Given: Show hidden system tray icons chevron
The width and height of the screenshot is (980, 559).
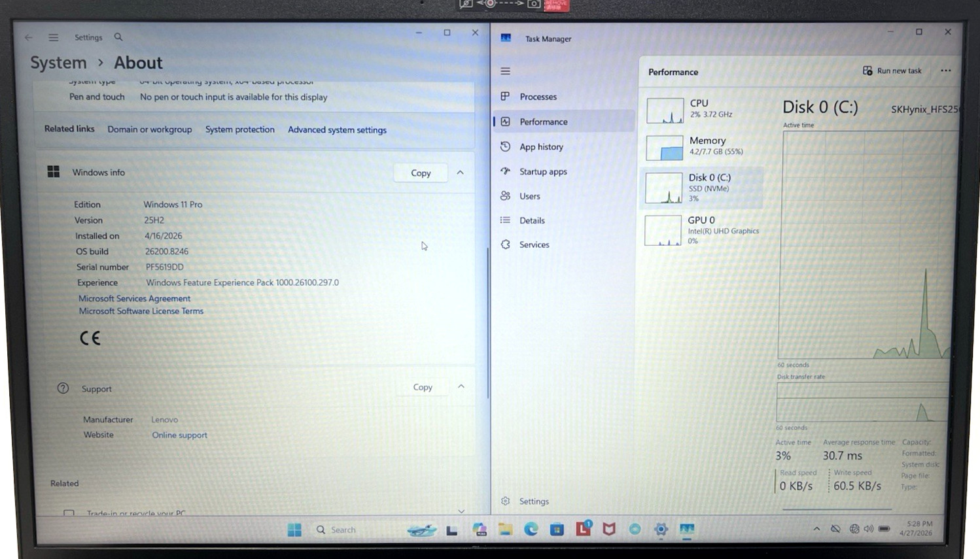Looking at the screenshot, I should click(816, 529).
